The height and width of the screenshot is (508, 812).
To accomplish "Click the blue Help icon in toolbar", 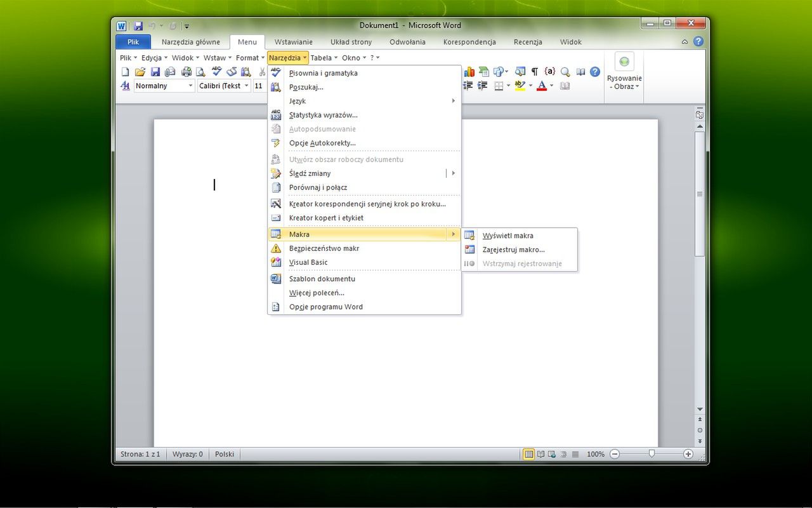I will (595, 72).
